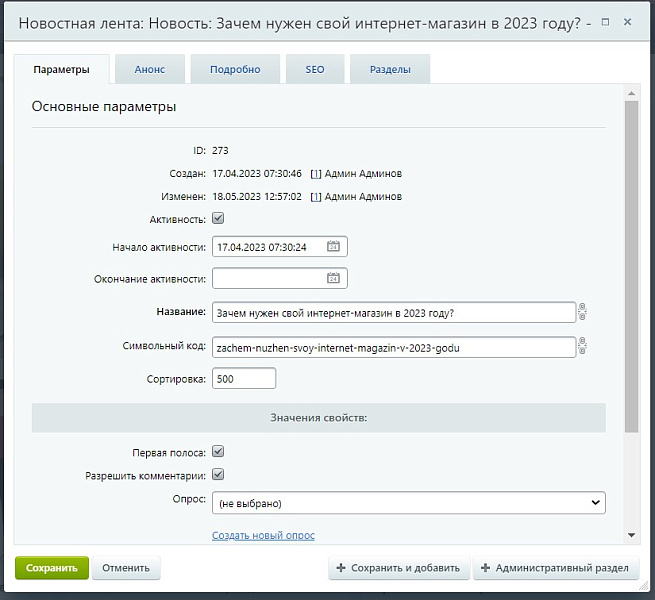Click transliteration link icon beside Название field

point(582,312)
